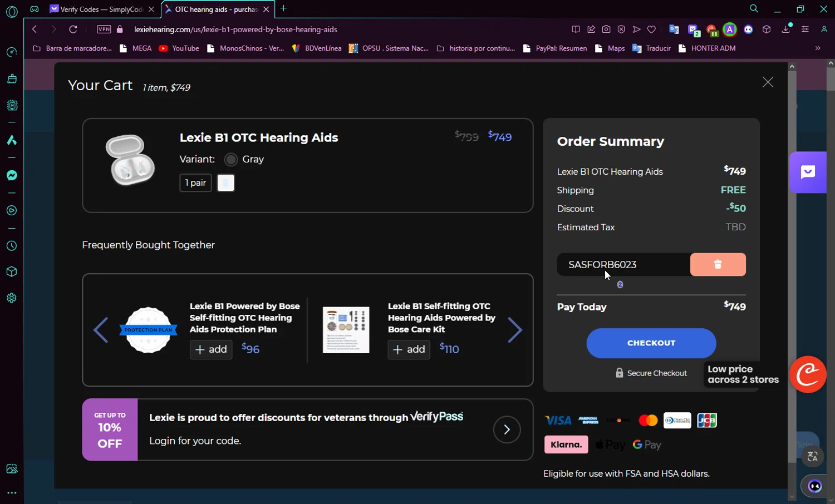
Task: Open ad blocker shield icon
Action: pos(621,29)
